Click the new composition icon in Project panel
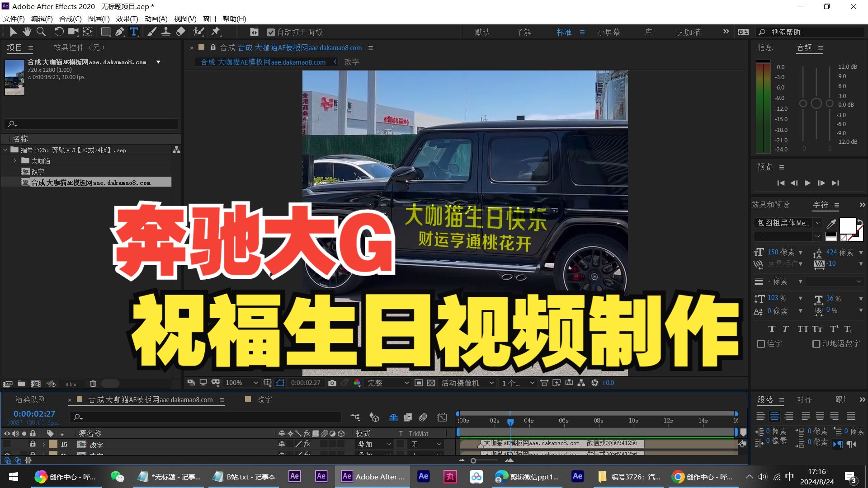This screenshot has width=868, height=488. (x=36, y=384)
